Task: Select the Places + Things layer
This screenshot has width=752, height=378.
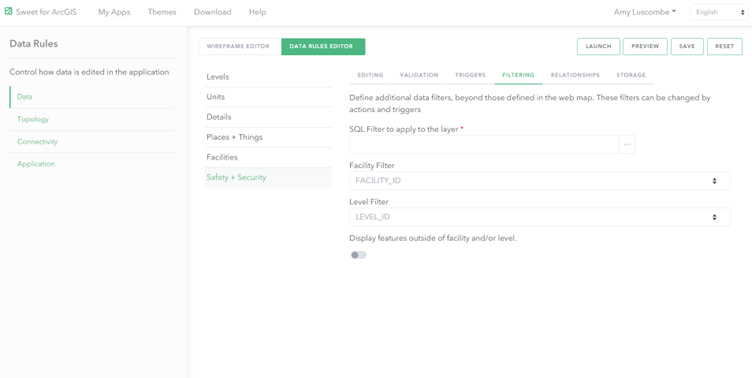Action: click(x=268, y=137)
